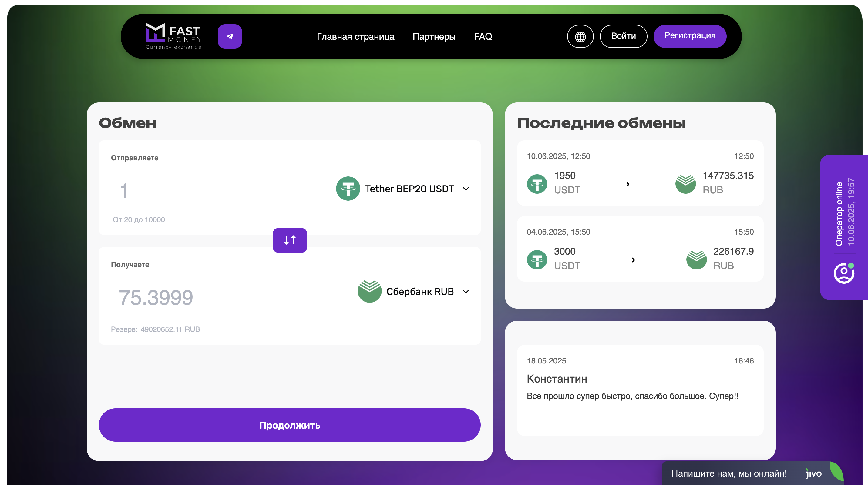This screenshot has width=868, height=485.
Task: Open the Оператор online side panel
Action: pyautogui.click(x=844, y=227)
